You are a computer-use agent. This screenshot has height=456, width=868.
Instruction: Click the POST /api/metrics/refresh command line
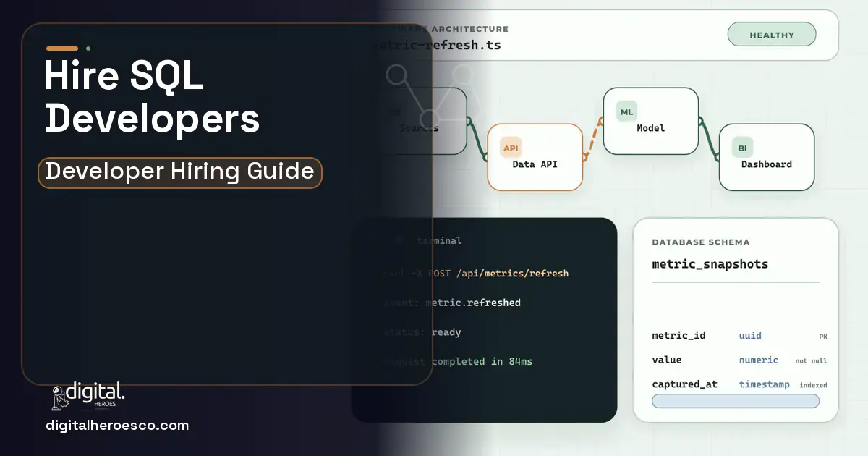[476, 274]
